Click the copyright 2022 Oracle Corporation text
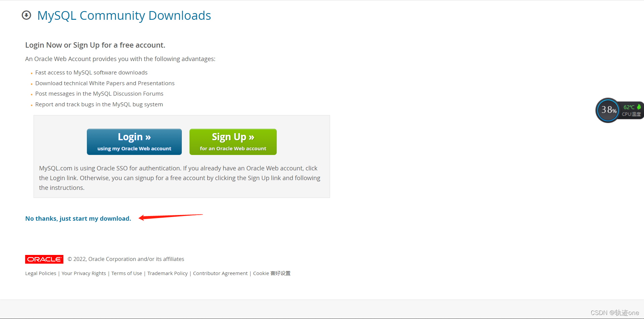644x319 pixels. [126, 259]
